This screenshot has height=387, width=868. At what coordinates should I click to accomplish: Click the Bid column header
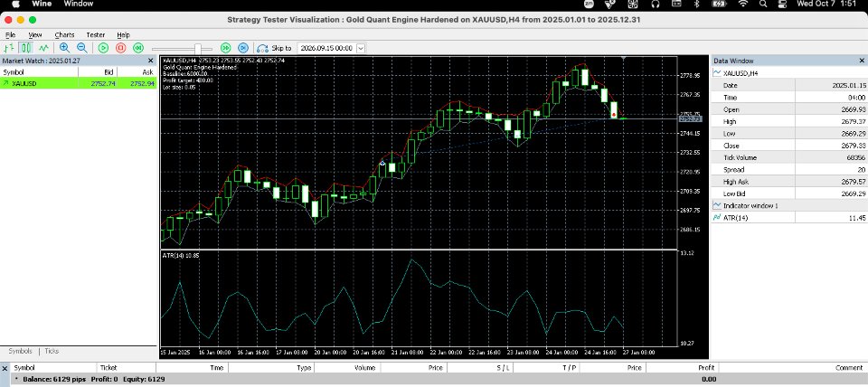point(98,72)
